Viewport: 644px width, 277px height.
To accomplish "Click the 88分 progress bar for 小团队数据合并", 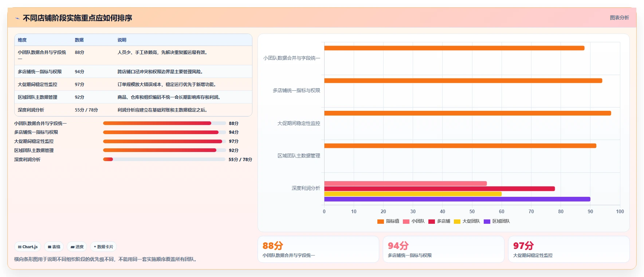I will pyautogui.click(x=164, y=123).
